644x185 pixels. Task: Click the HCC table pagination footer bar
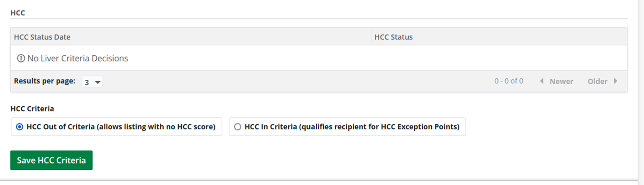tap(319, 81)
